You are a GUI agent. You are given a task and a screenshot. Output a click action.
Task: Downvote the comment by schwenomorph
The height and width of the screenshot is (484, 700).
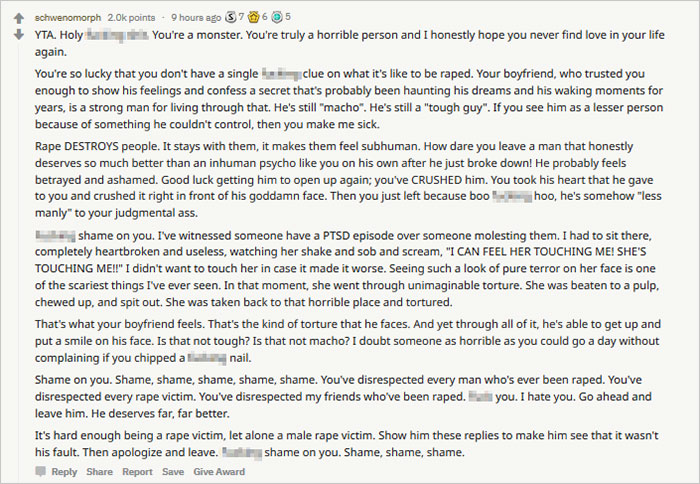pyautogui.click(x=17, y=34)
